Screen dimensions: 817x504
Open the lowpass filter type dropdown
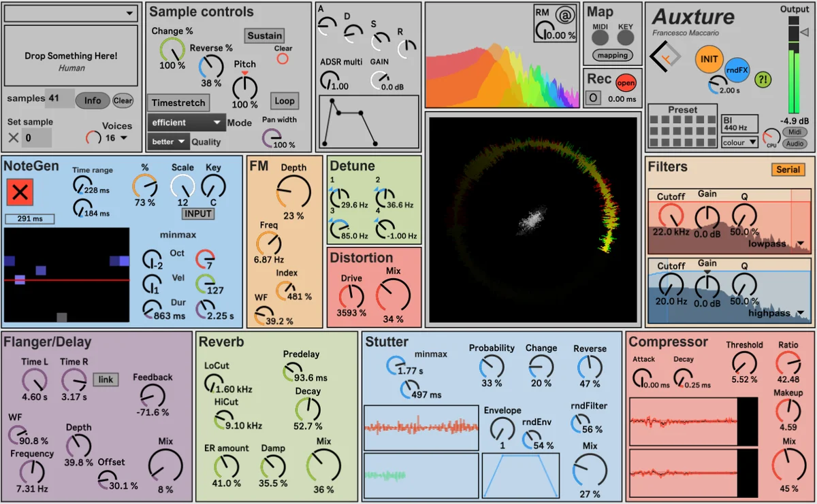pos(776,243)
